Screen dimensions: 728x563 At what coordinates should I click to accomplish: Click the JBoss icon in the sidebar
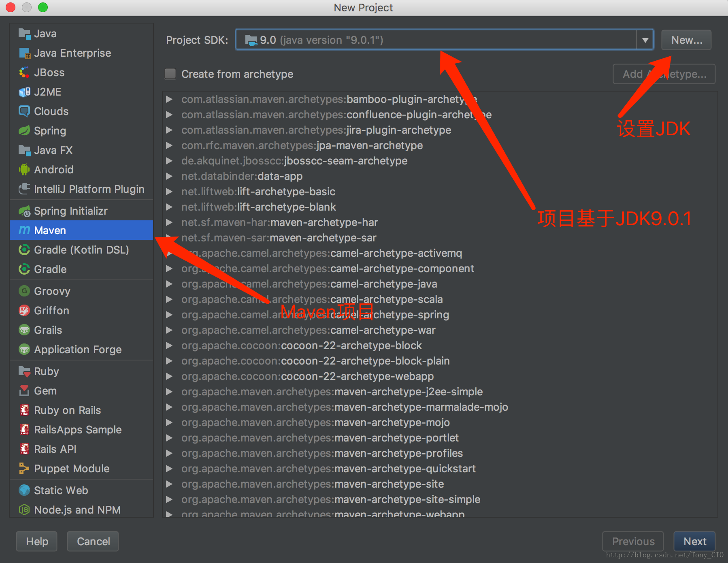point(24,73)
